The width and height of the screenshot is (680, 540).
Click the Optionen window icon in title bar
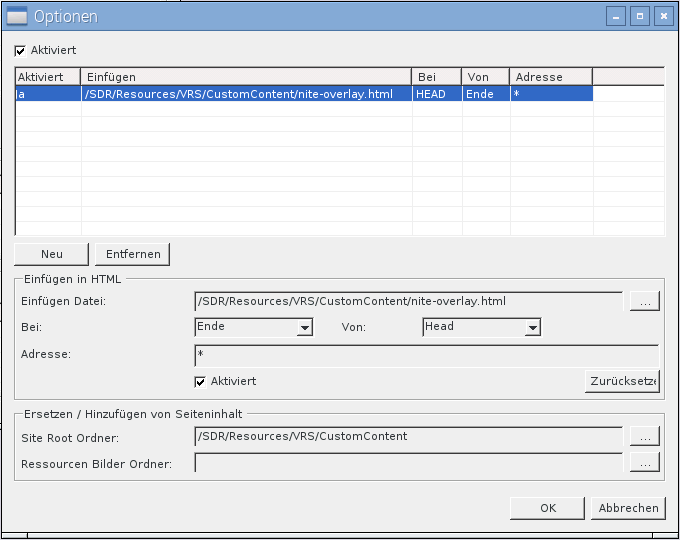coord(17,16)
